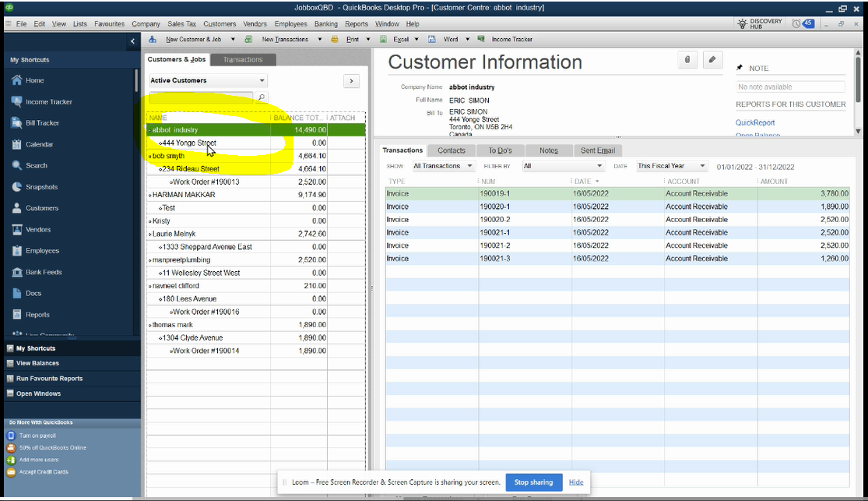Screen dimensions: 868x501
Task: Click the note field showing No note available
Action: click(790, 87)
